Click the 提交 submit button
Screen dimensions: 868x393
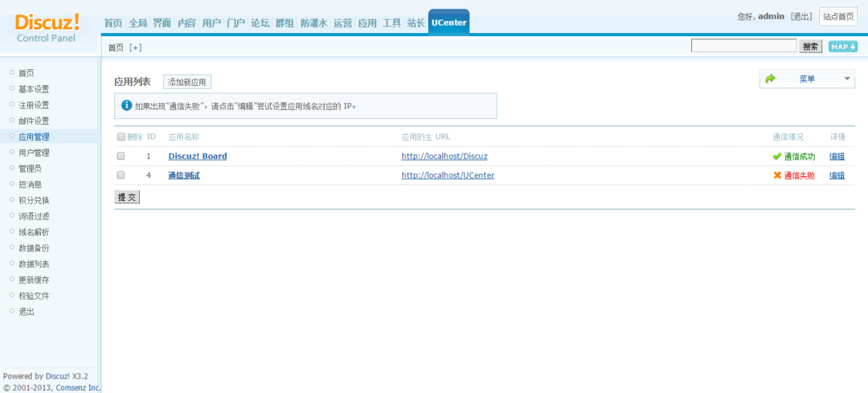pyautogui.click(x=127, y=197)
